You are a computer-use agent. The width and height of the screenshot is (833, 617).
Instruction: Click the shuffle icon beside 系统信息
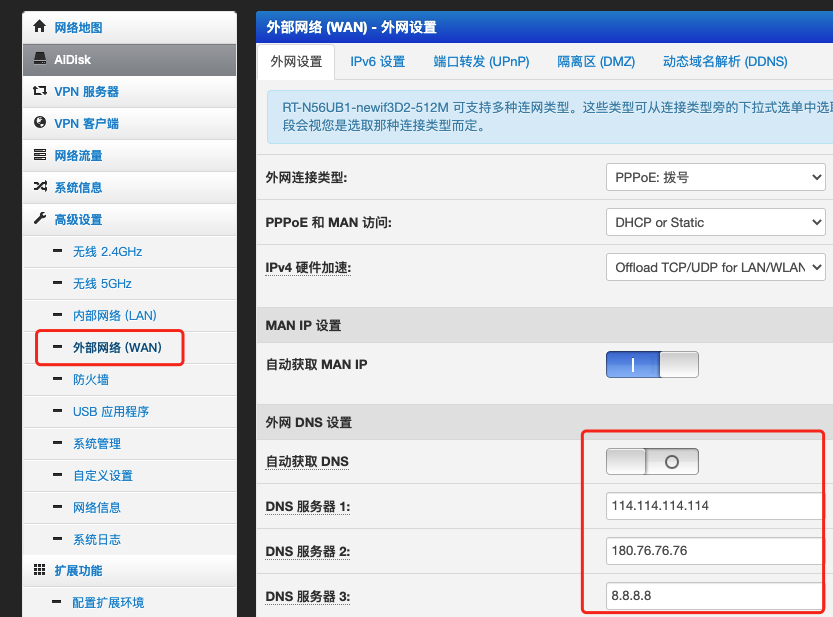[40, 187]
